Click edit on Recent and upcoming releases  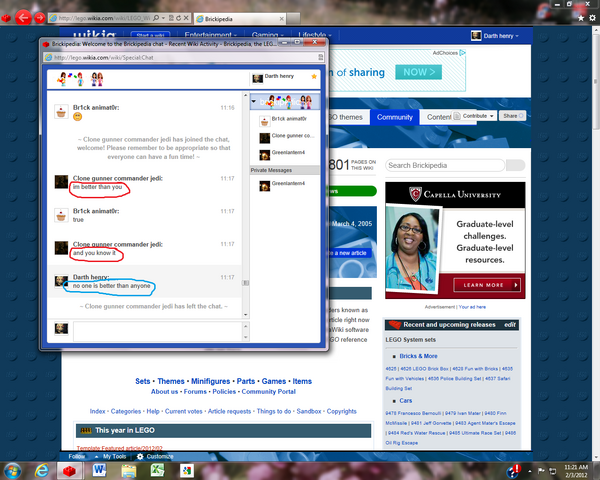click(510, 325)
